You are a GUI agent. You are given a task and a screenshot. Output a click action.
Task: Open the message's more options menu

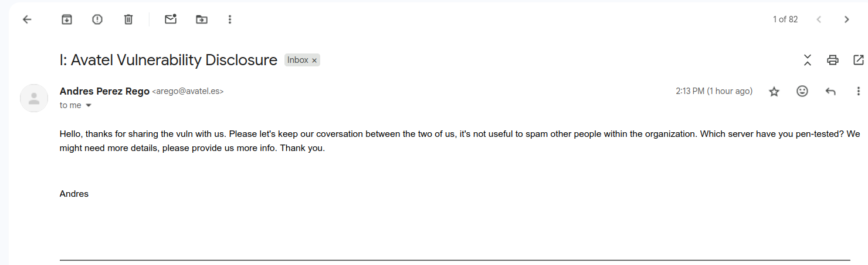[x=859, y=91]
